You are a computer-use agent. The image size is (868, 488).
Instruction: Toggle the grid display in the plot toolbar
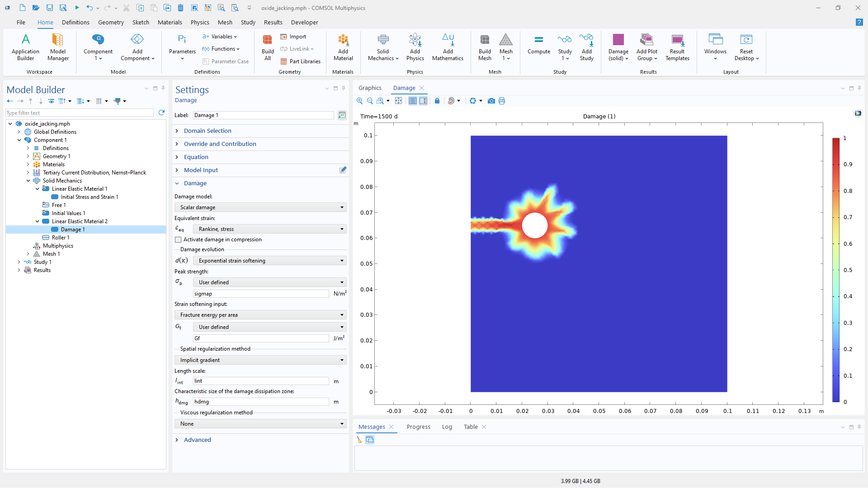point(413,101)
